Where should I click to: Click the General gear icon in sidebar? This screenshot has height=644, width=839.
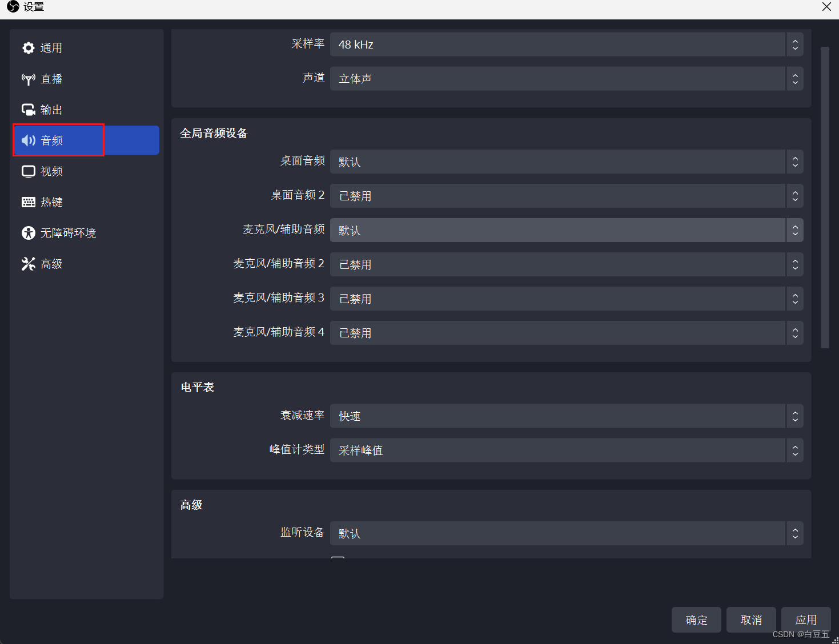coord(28,48)
